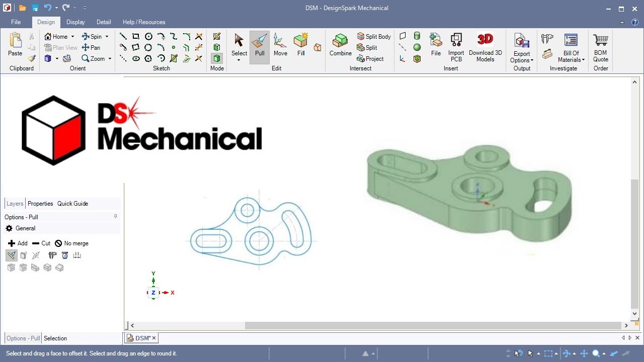
Task: Insert a sphere from the Insert group
Action: tap(417, 47)
